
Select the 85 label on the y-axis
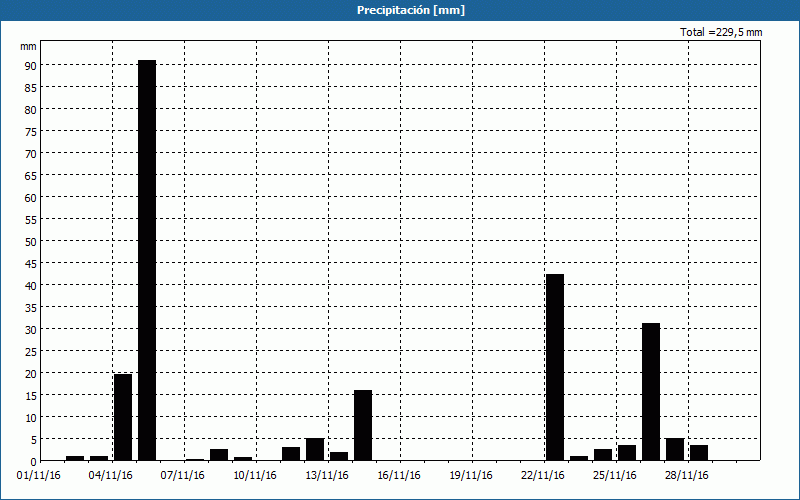click(x=31, y=88)
